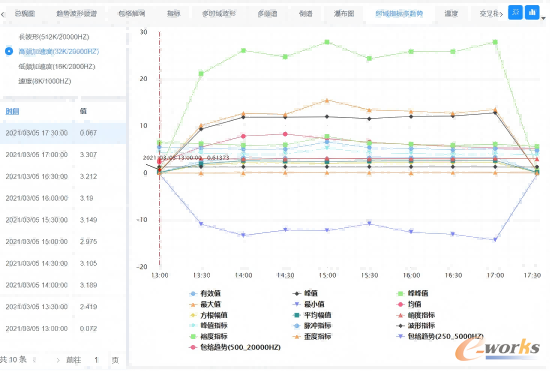Select the row 2021/03/05 17:30:00
The image size is (550, 371).
tap(63, 133)
